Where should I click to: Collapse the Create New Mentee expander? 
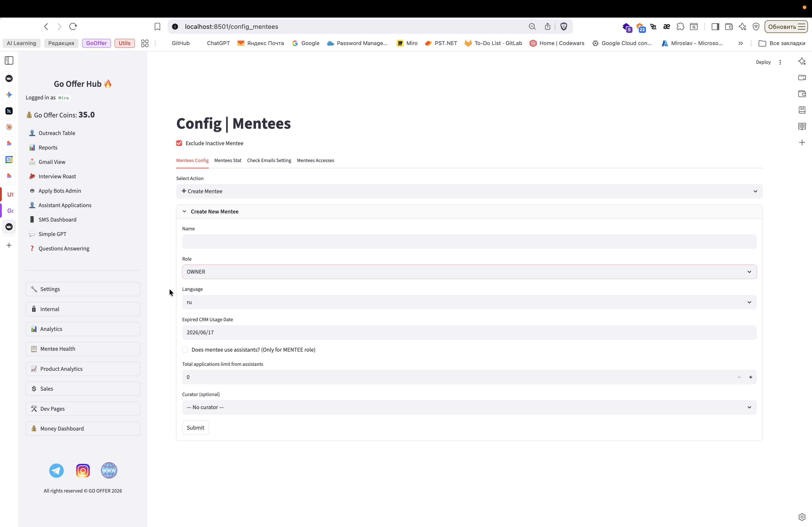pyautogui.click(x=215, y=211)
